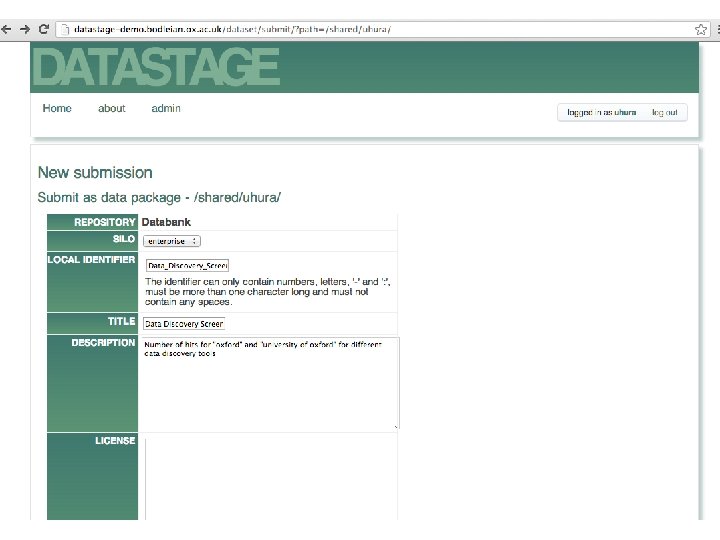This screenshot has height=540, width=720.
Task: Reload the page with the refresh icon
Action: coord(44,29)
